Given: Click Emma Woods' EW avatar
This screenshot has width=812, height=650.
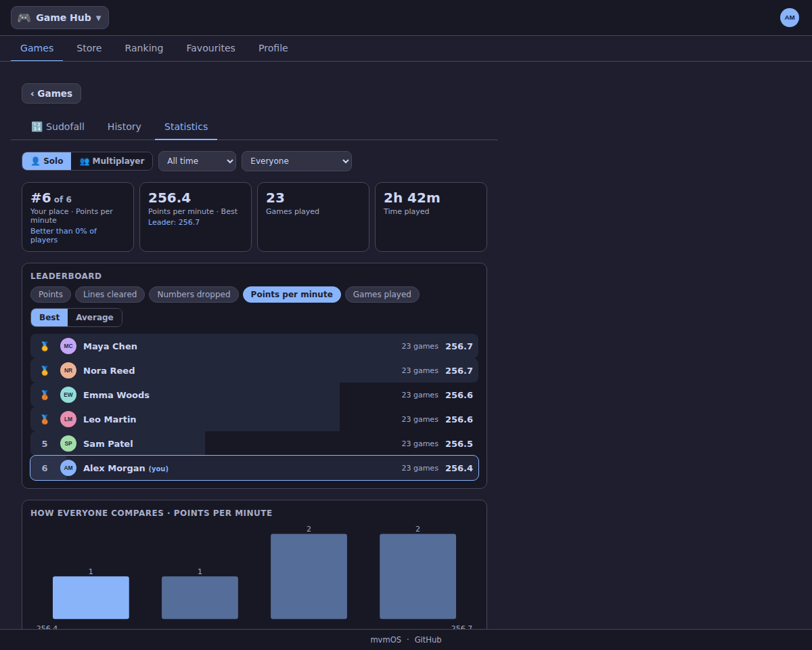Looking at the screenshot, I should (68, 395).
